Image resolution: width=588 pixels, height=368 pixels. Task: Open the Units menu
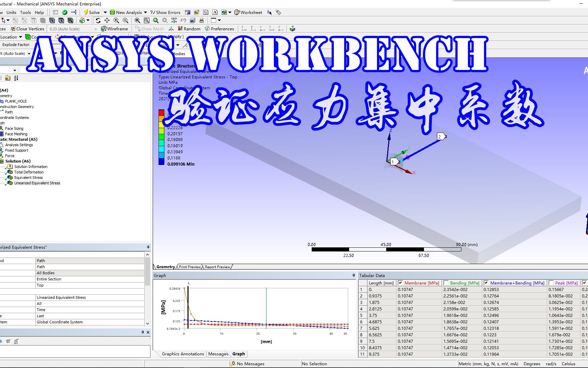(11, 12)
